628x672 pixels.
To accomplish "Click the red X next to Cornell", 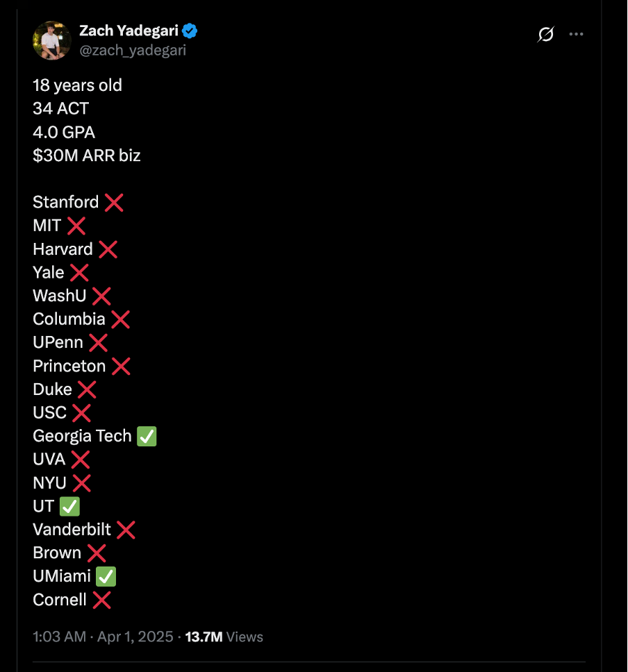I will pyautogui.click(x=101, y=600).
